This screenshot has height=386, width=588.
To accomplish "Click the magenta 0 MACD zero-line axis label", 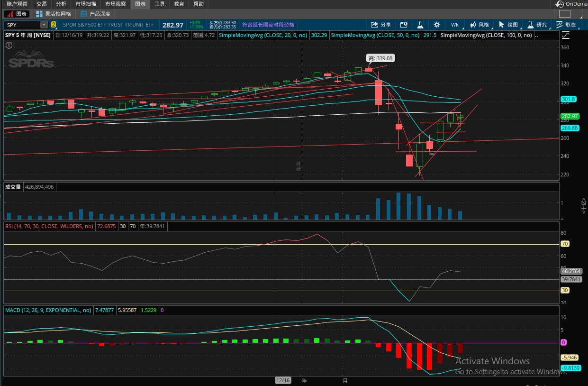I will [x=564, y=342].
